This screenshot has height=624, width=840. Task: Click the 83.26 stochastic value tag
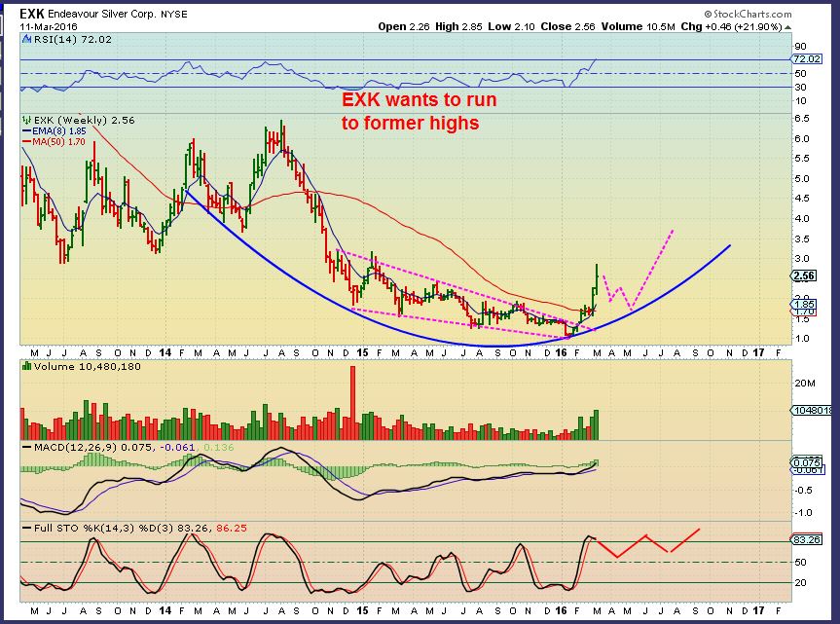807,539
